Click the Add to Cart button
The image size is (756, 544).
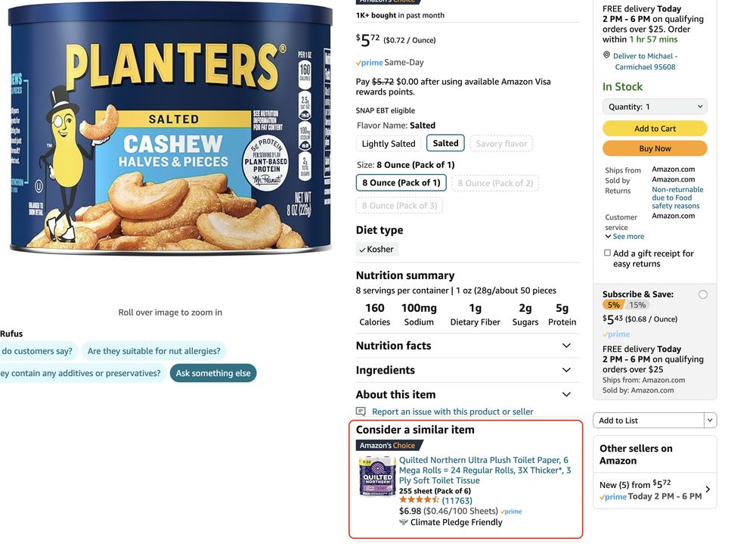click(655, 129)
